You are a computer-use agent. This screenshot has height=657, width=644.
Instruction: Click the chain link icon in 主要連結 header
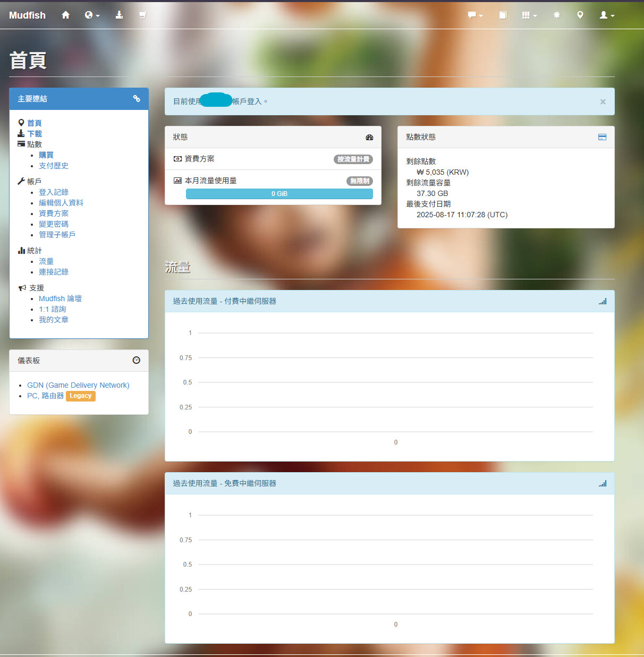click(137, 99)
